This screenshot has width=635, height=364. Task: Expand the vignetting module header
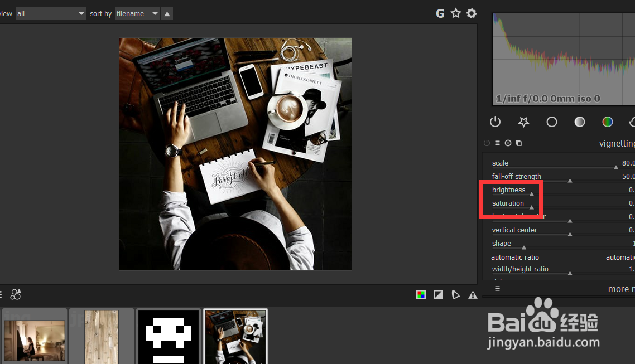click(616, 143)
